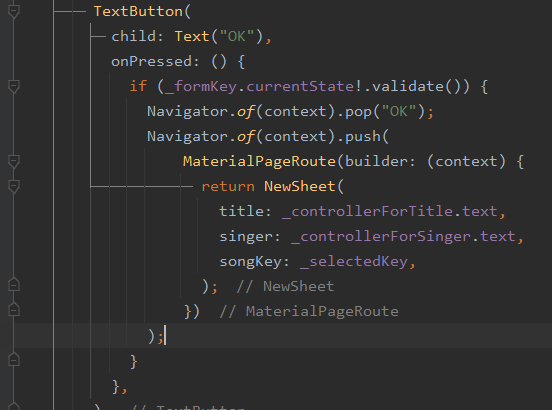The width and height of the screenshot is (552, 410).
Task: Fold the return NewSheet( block in gutter
Action: [x=14, y=186]
